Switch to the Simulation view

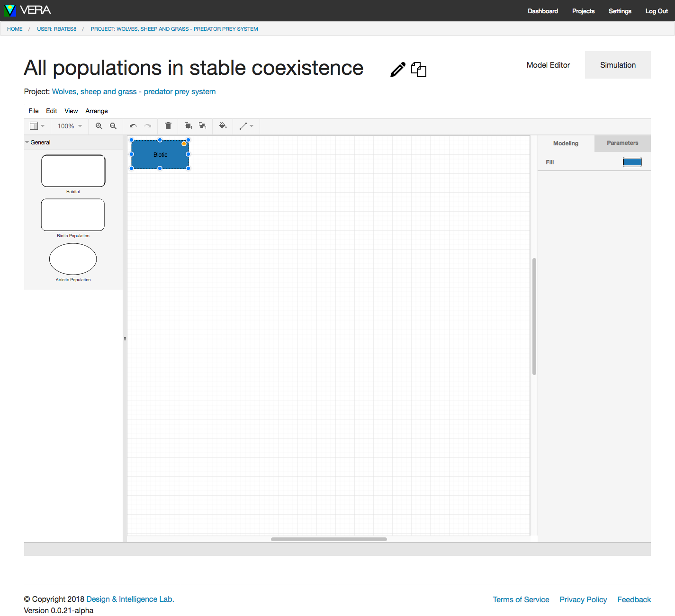click(617, 65)
